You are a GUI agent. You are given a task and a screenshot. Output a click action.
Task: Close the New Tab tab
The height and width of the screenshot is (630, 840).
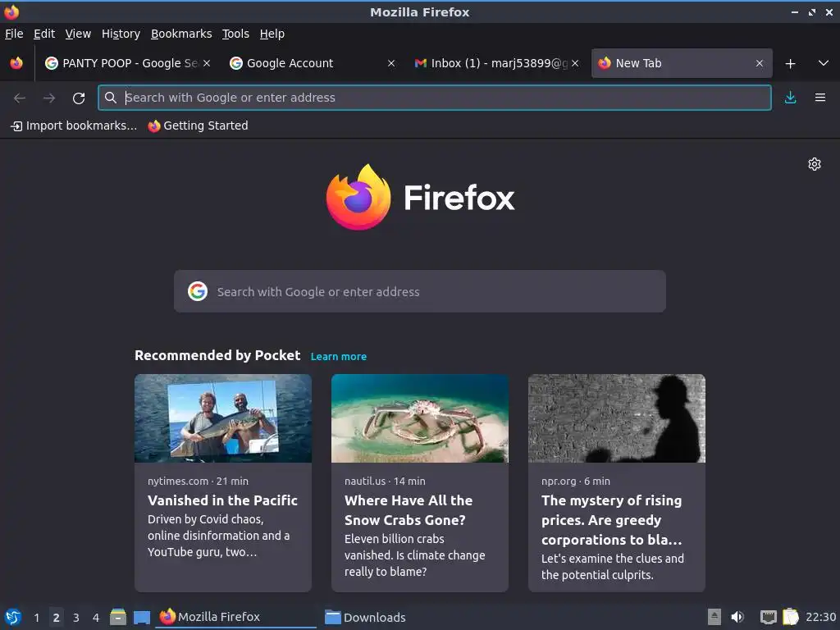point(760,63)
